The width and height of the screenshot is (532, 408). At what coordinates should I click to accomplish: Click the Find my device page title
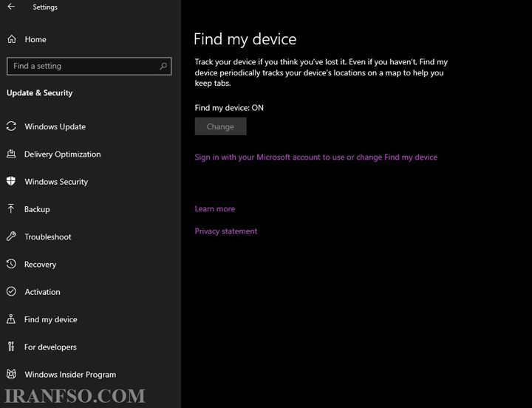245,39
